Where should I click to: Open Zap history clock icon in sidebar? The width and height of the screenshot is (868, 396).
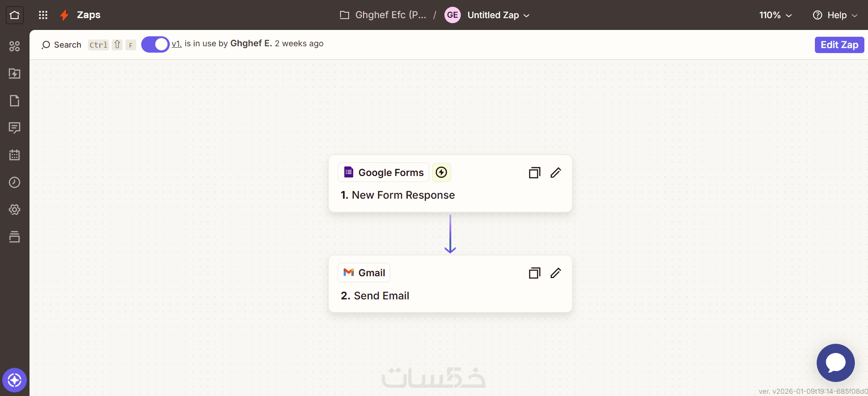click(15, 182)
